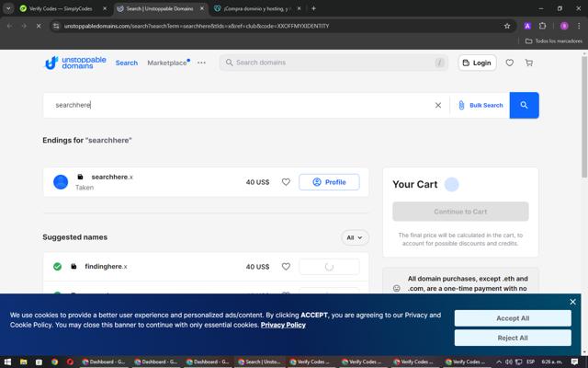Expand the 'All' filter dropdown
The width and height of the screenshot is (588, 368).
coord(355,237)
